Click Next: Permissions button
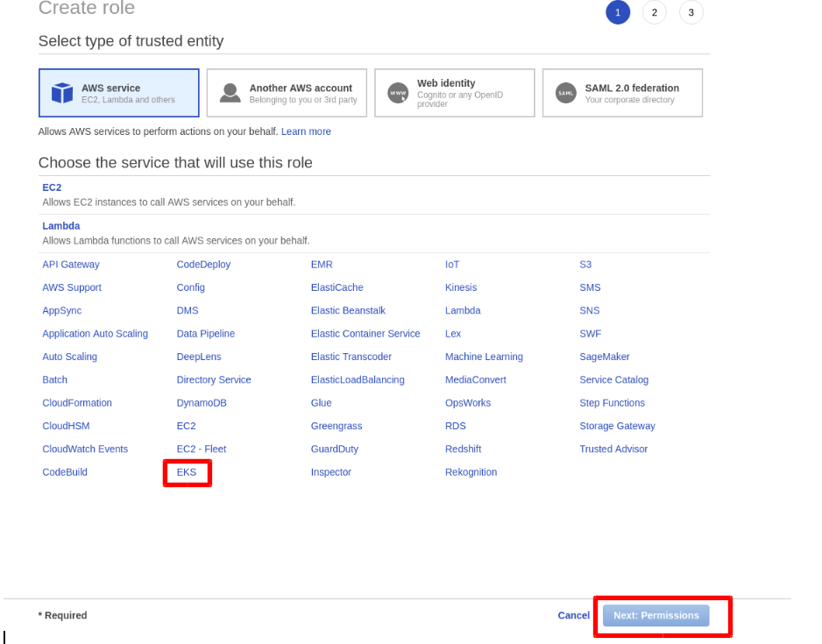Viewport: 822px width, 644px height. [655, 615]
